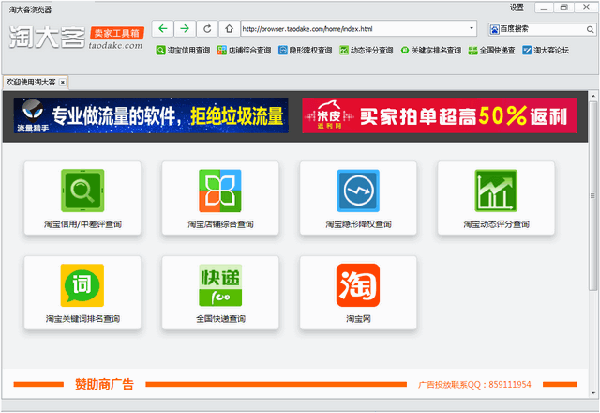This screenshot has width=600, height=413.
Task: Click 淘宝隐形降权查询 label
Action: pyautogui.click(x=359, y=224)
